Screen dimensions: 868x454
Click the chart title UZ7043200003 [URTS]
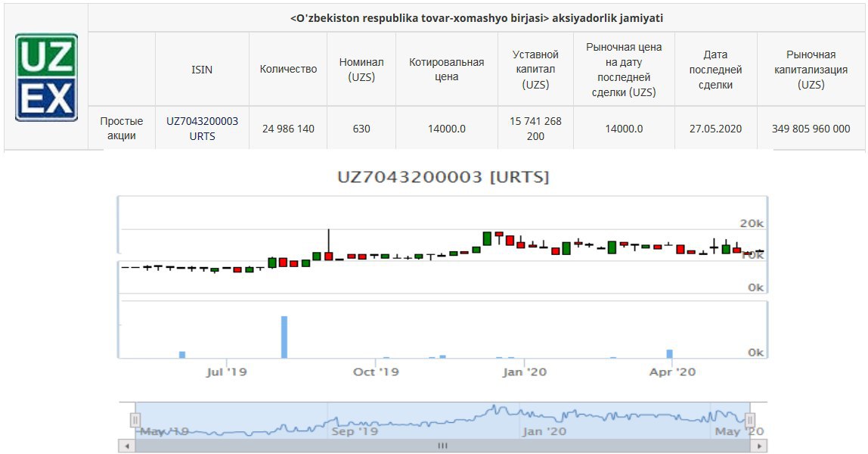pyautogui.click(x=443, y=177)
